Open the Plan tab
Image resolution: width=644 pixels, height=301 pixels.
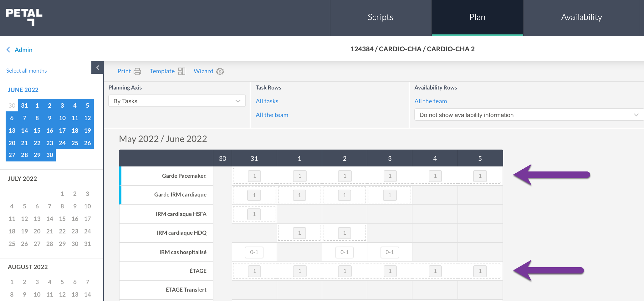tap(478, 17)
